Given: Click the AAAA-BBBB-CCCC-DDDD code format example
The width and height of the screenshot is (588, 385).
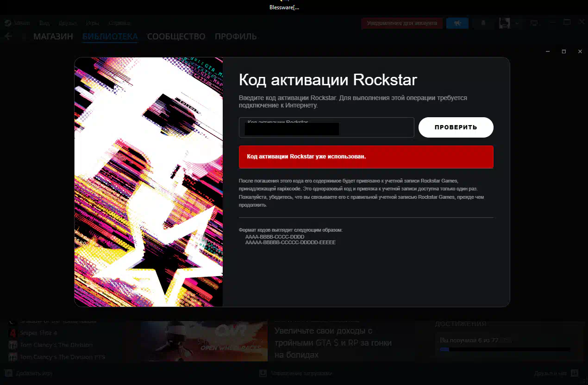Looking at the screenshot, I should coord(275,237).
